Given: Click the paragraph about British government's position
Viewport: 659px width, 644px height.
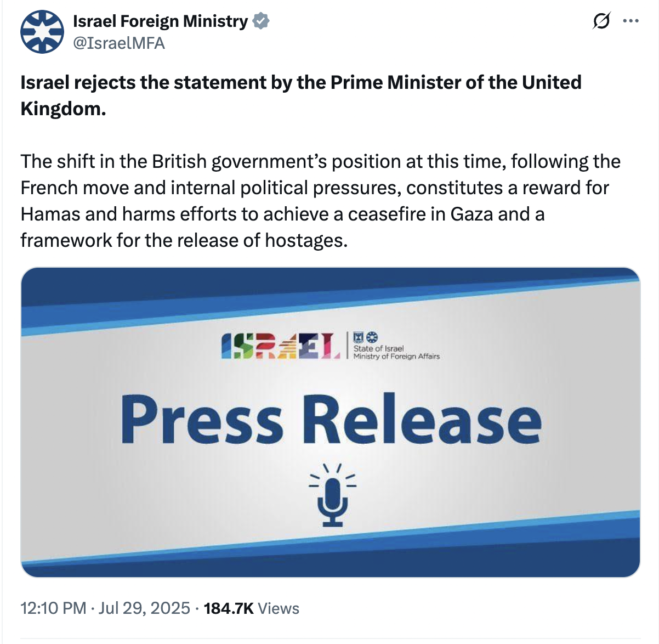Looking at the screenshot, I should [321, 201].
